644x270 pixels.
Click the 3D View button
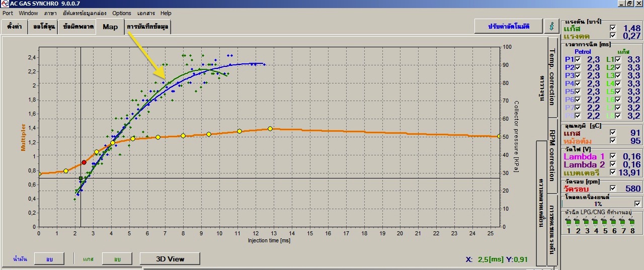[x=170, y=259]
